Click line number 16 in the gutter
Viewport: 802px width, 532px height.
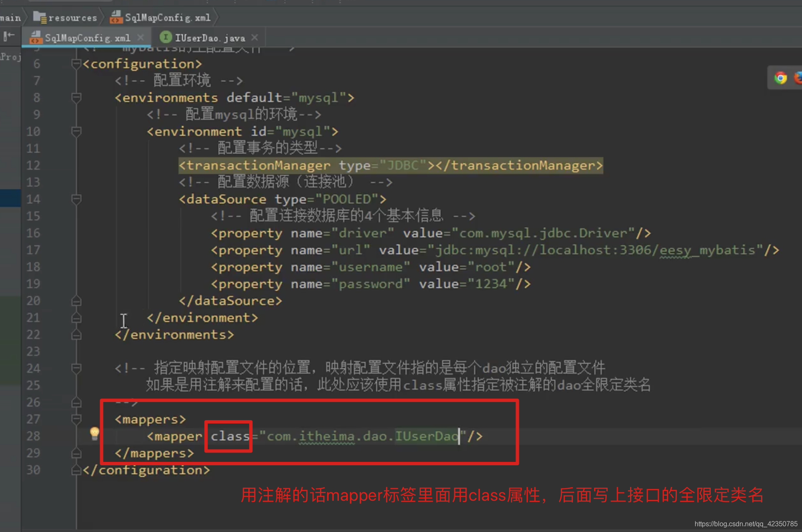click(34, 233)
